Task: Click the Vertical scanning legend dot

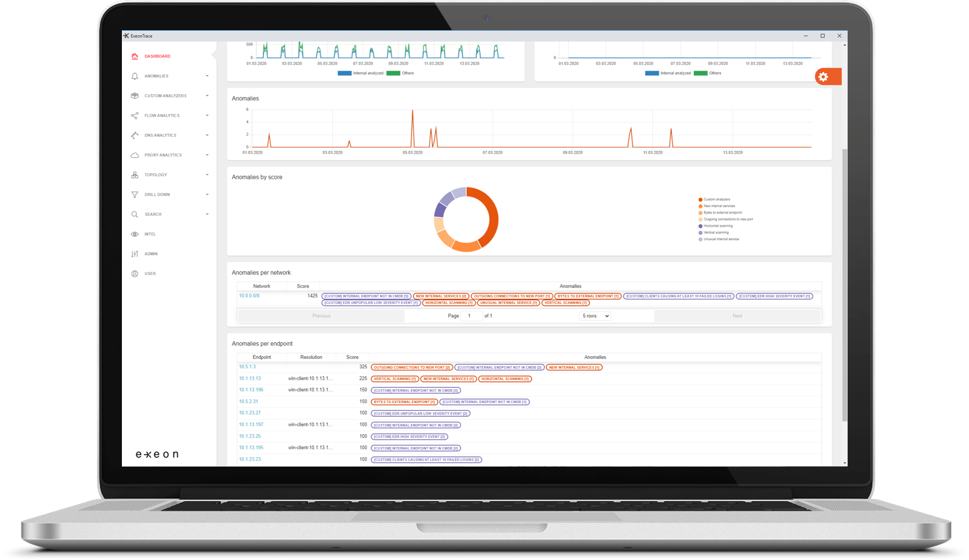Action: pos(700,233)
